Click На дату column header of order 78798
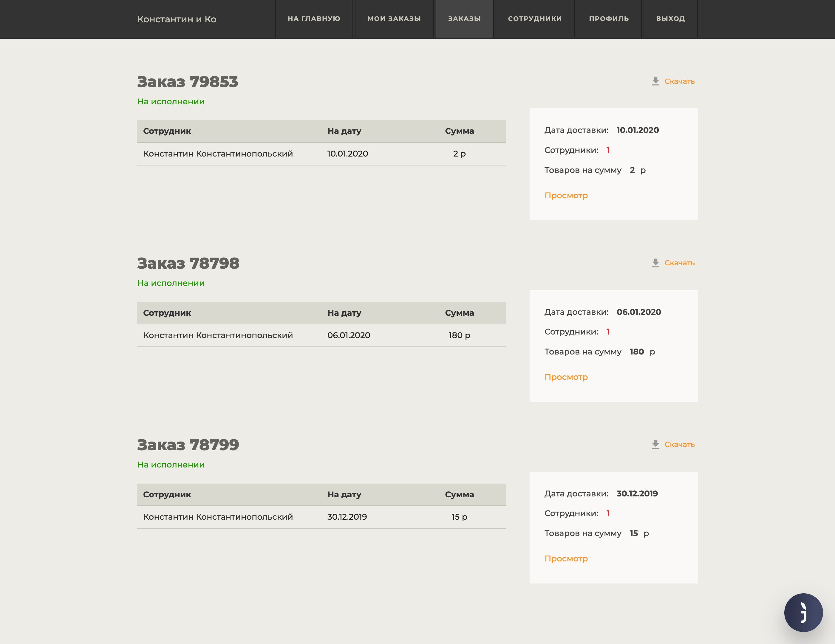The width and height of the screenshot is (835, 644). tap(344, 313)
